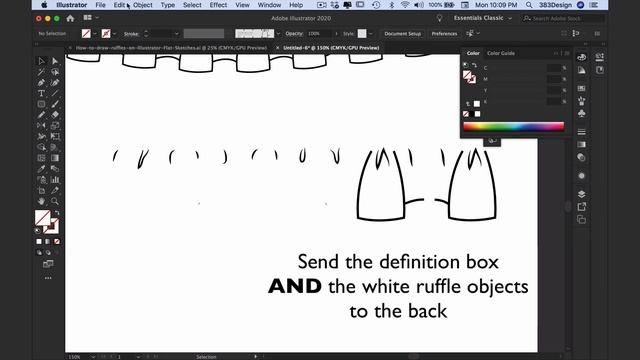The width and height of the screenshot is (640, 360).
Task: Open stroke color dropdown in control bar
Action: 114,34
